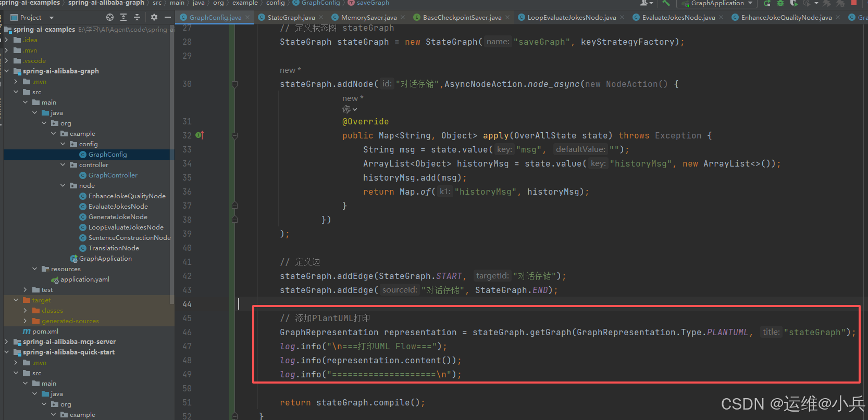The height and width of the screenshot is (420, 868).
Task: Click the Build project hammer icon
Action: 666,3
